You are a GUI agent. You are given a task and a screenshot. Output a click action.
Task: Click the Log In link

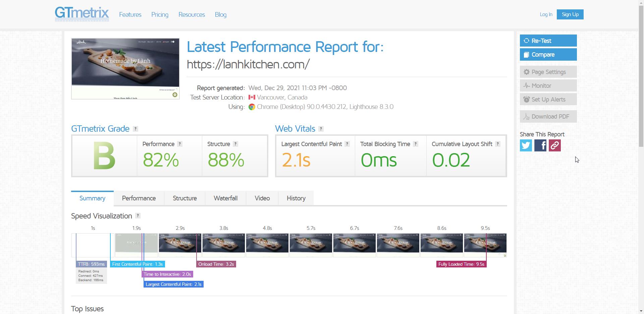pos(546,14)
